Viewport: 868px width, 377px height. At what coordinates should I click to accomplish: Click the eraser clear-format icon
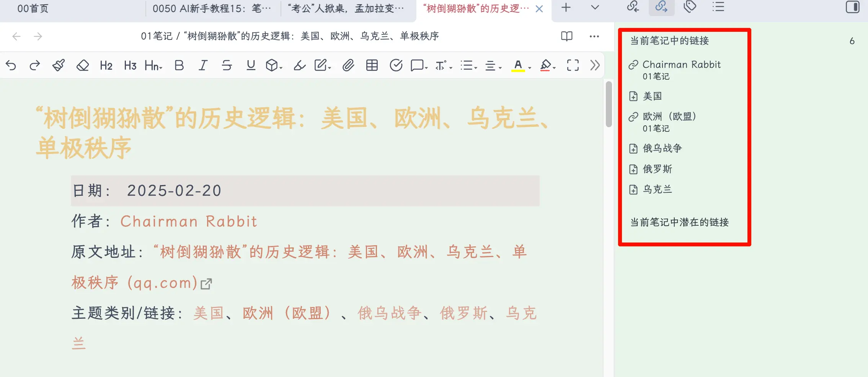point(83,66)
